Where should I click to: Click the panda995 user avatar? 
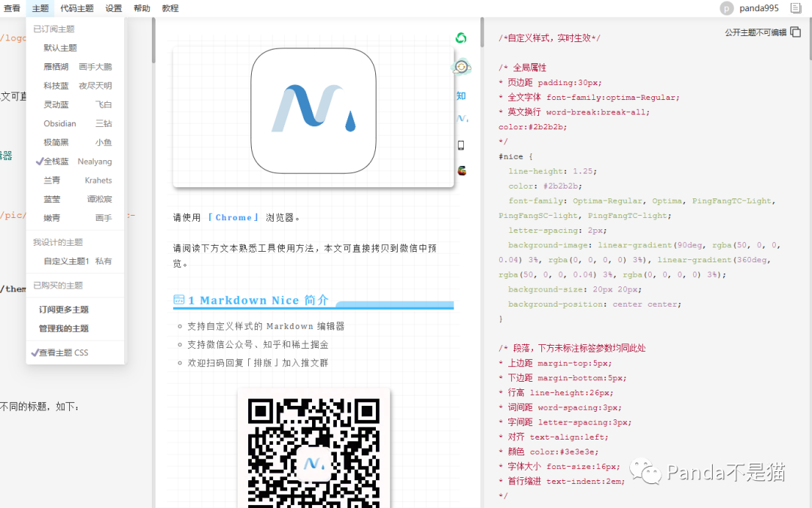point(726,8)
